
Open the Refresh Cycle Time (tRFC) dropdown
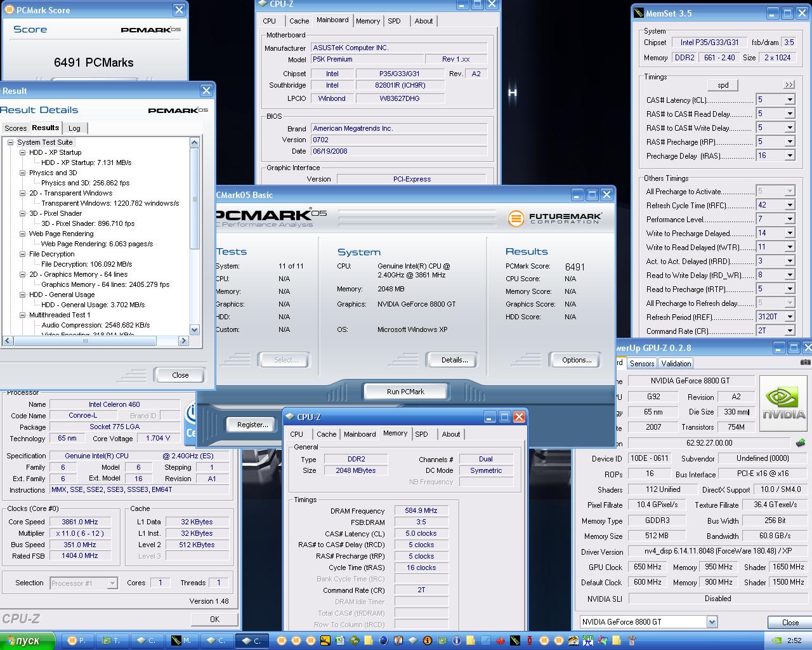pos(790,205)
